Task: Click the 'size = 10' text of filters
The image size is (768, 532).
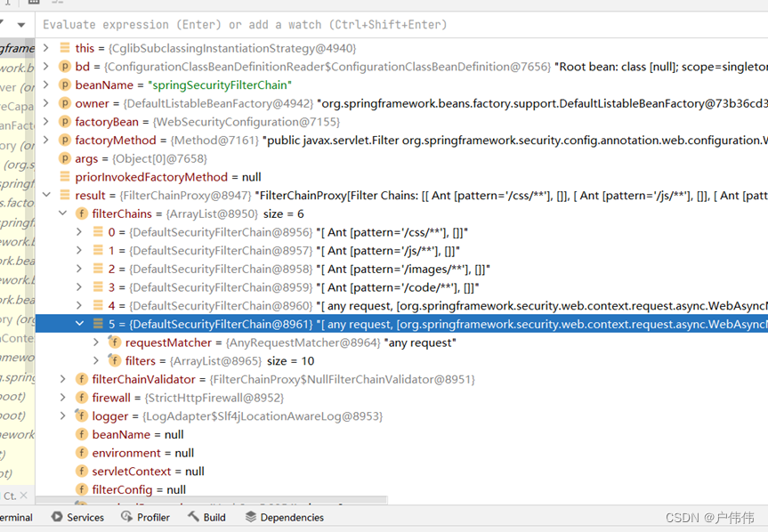Action: (290, 361)
